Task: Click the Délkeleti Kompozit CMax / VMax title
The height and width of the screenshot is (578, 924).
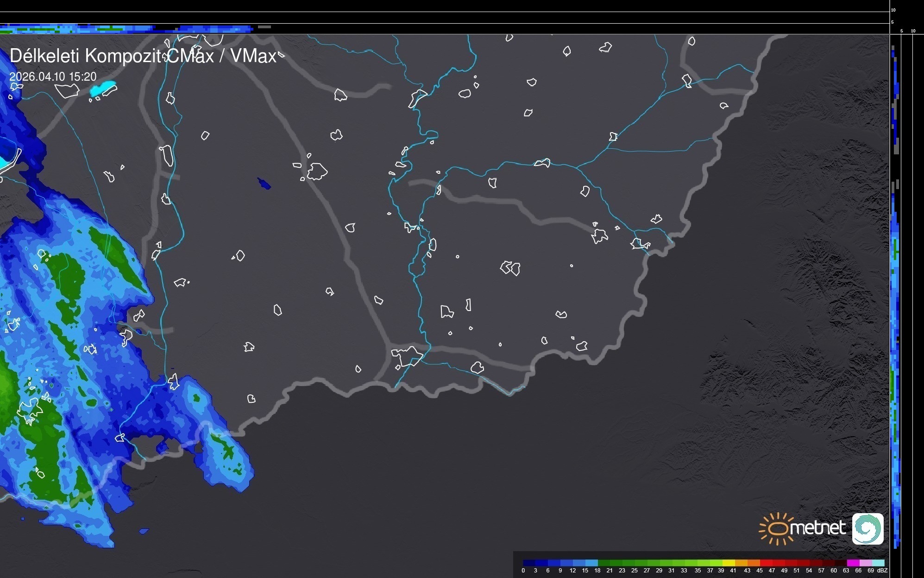Action: (x=143, y=56)
